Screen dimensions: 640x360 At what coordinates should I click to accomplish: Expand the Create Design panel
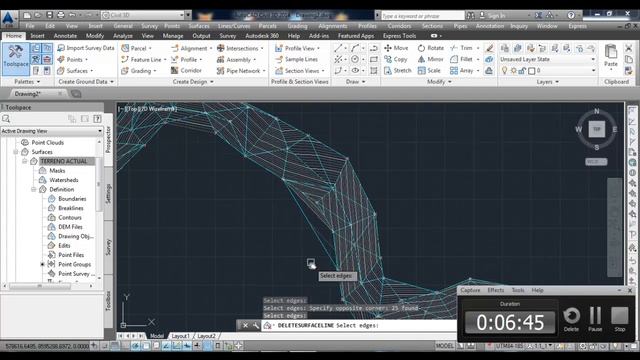193,82
